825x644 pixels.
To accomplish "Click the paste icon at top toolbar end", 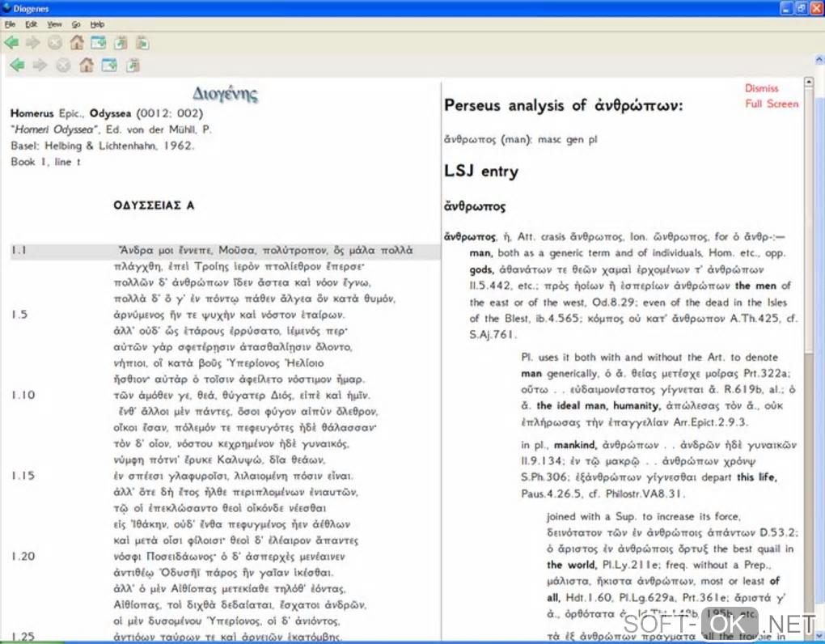I will [x=142, y=43].
